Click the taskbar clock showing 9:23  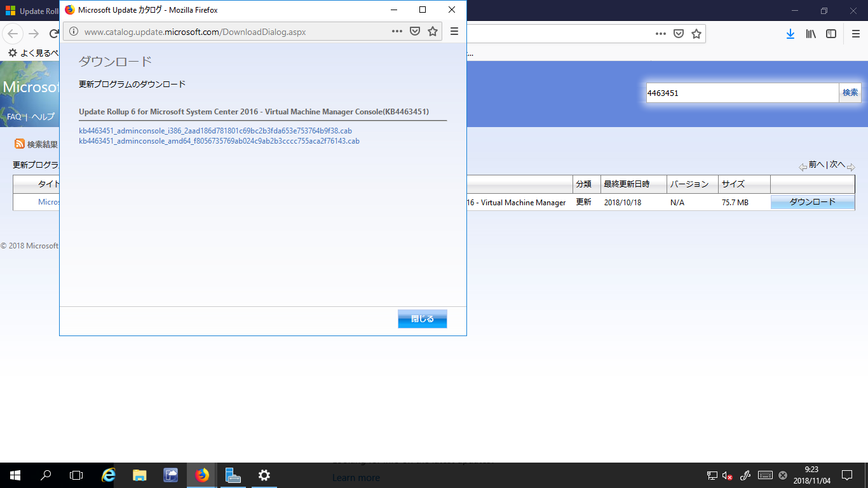(x=811, y=475)
